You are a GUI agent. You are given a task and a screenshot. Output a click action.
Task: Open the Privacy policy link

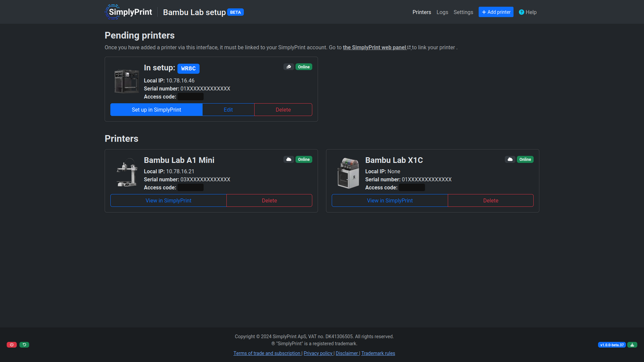click(318, 353)
